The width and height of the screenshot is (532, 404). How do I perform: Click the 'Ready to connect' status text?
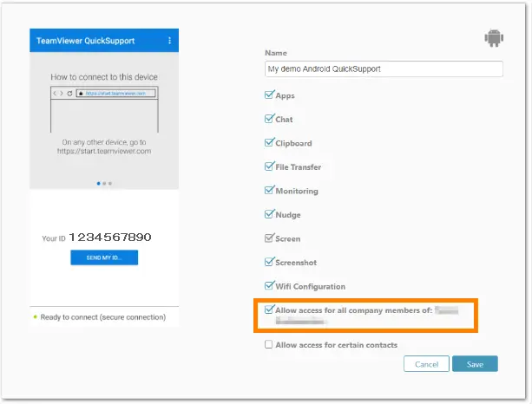(103, 317)
